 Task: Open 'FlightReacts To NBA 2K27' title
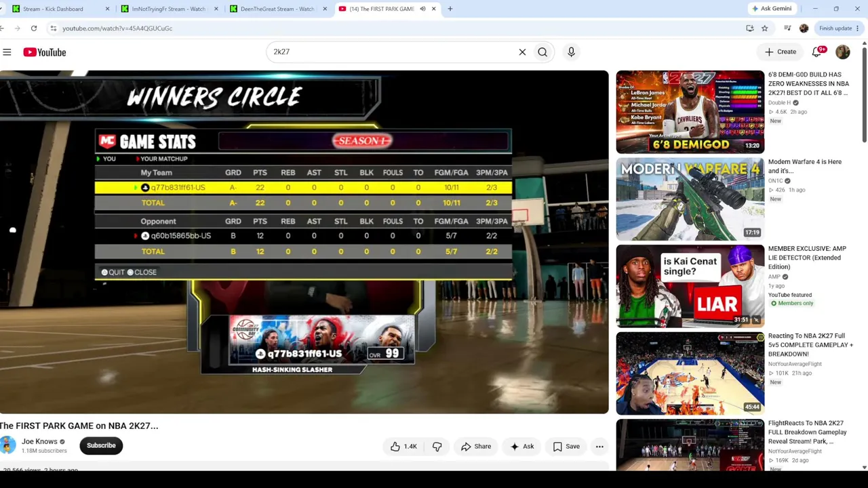click(x=807, y=432)
